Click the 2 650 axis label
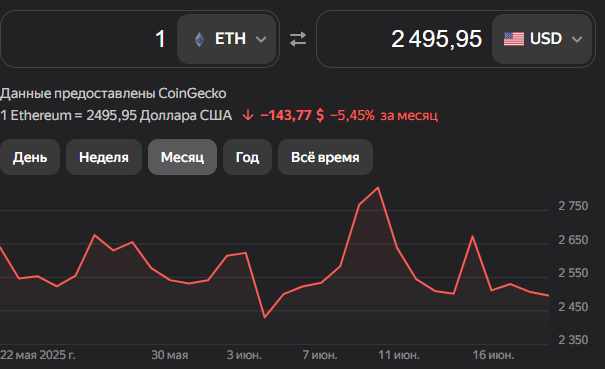The width and height of the screenshot is (605, 369). [x=573, y=240]
